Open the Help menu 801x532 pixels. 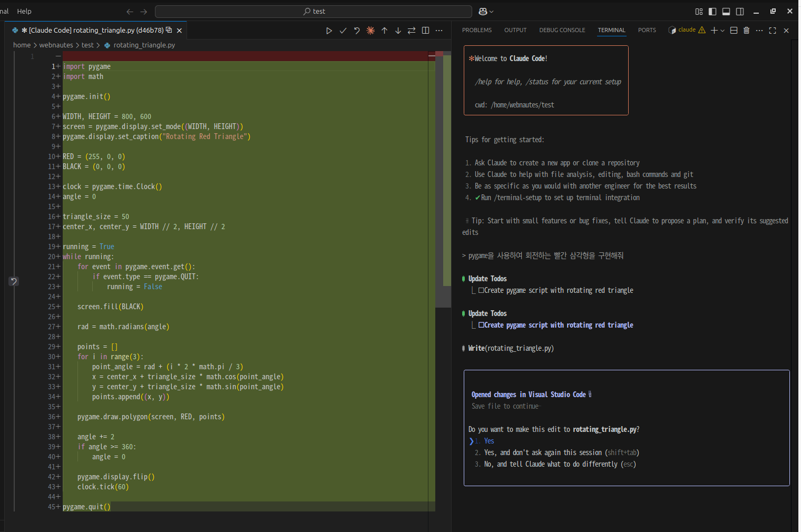[x=24, y=11]
